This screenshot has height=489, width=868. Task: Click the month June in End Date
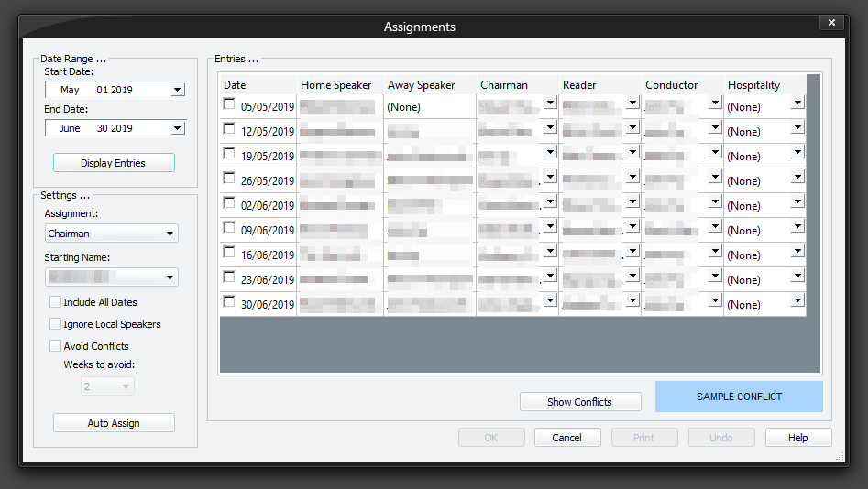70,128
